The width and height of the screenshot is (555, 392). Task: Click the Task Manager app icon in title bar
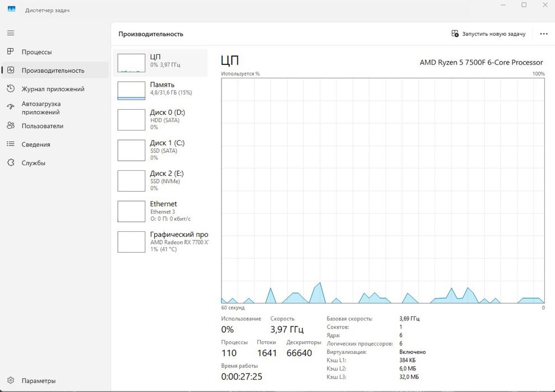click(11, 10)
